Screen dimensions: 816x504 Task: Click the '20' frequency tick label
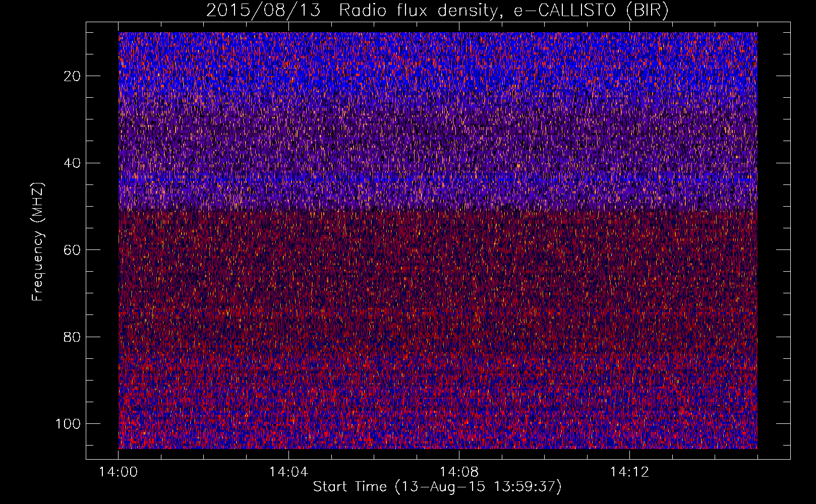(x=72, y=76)
